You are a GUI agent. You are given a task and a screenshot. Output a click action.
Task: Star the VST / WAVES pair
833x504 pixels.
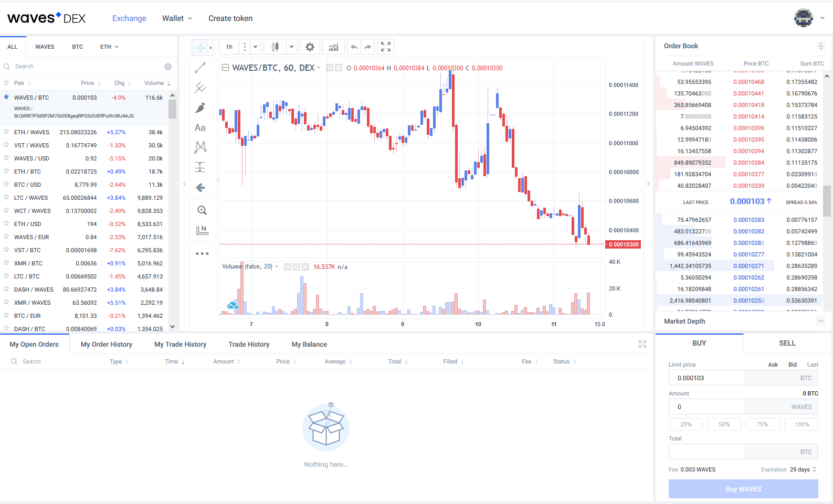[6, 145]
